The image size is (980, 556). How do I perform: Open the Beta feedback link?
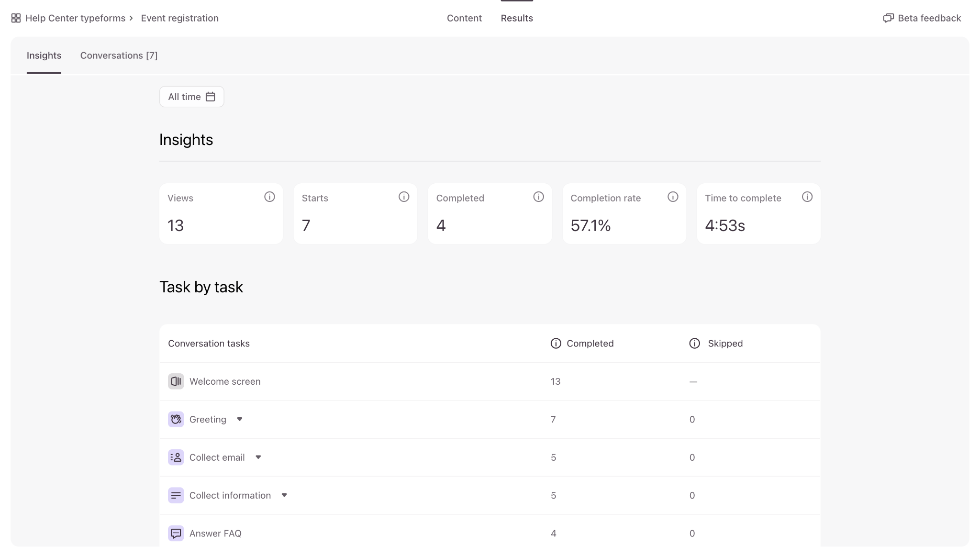[x=922, y=18]
